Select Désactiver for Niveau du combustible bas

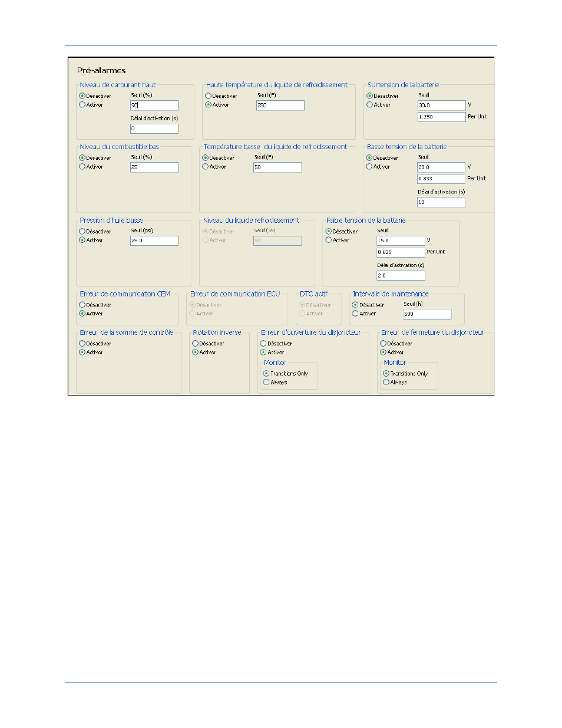[82, 158]
